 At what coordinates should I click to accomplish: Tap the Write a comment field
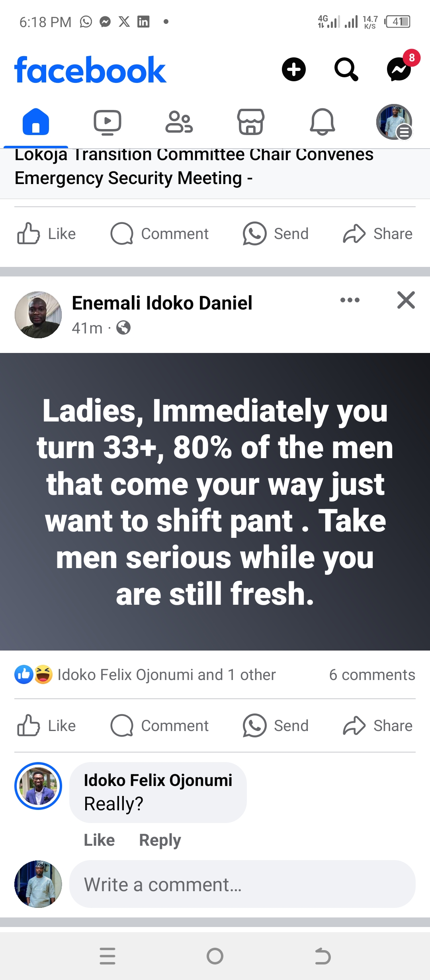[x=242, y=884]
